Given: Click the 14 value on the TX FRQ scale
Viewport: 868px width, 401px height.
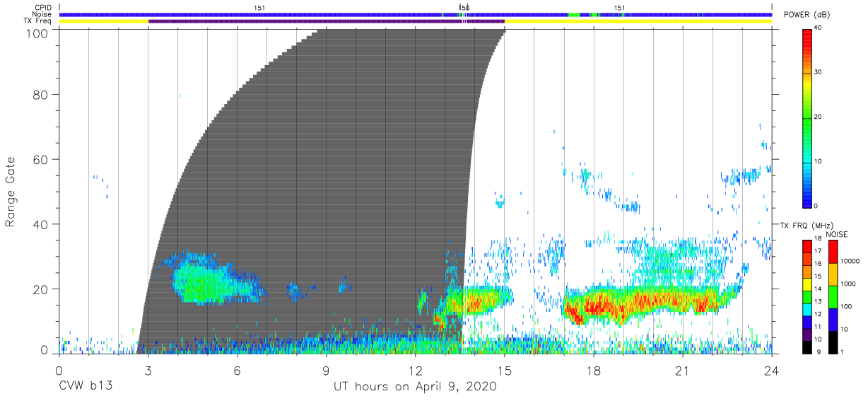Looking at the screenshot, I should click(819, 289).
